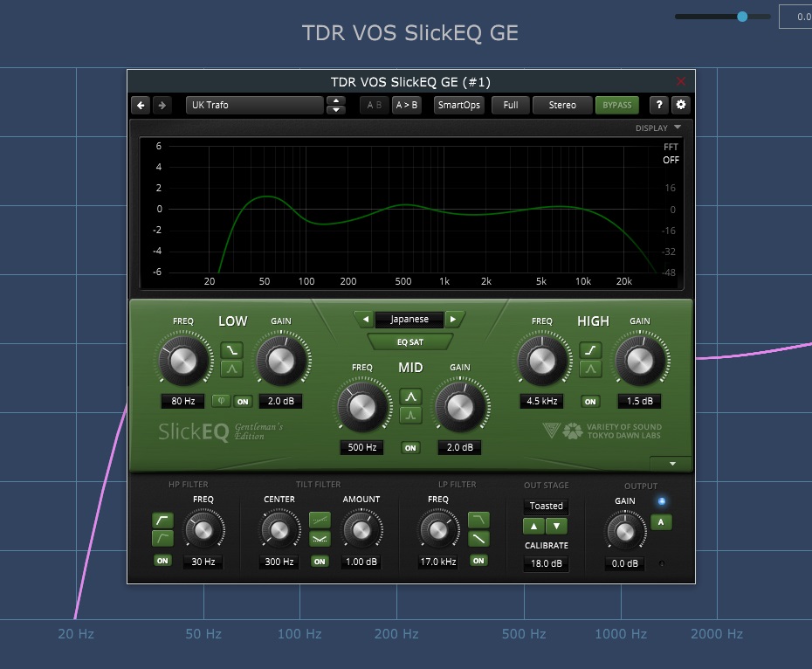Toggle the LP filter ON switch

point(478,561)
